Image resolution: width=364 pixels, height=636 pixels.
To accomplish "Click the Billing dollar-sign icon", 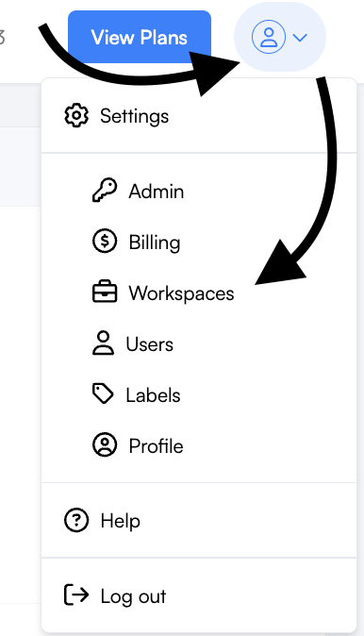I will point(105,242).
